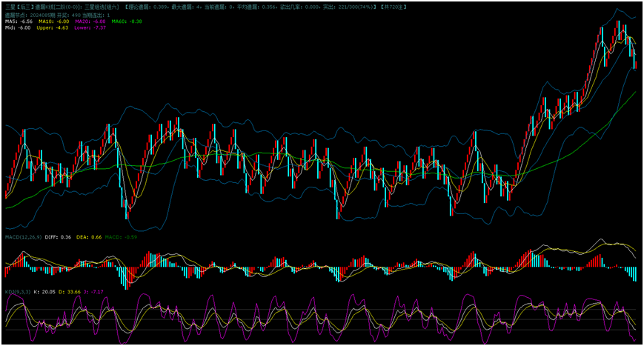
Task: Click the K value label
Action: (x=44, y=292)
